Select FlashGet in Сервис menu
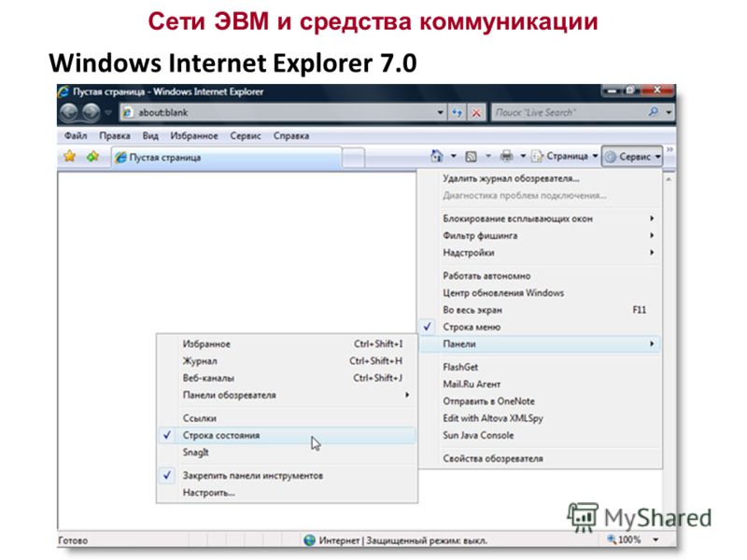 [x=541, y=367]
